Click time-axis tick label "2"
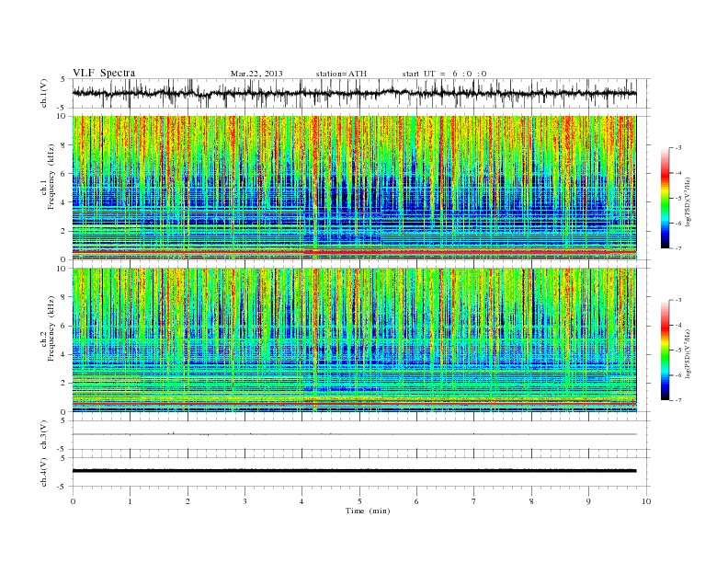This screenshot has height=563, width=728. point(188,501)
